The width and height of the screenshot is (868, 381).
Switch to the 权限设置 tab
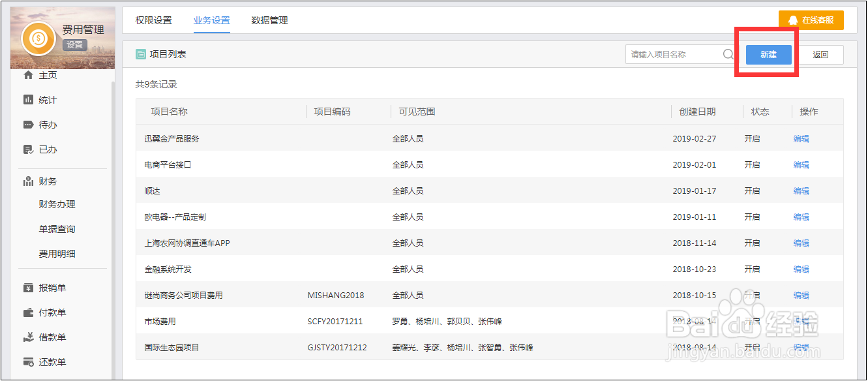[x=154, y=20]
